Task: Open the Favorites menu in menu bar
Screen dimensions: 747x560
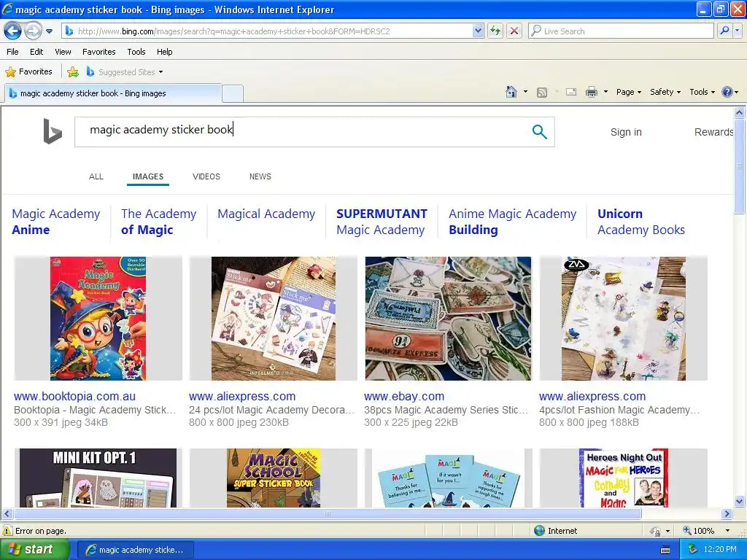Action: pyautogui.click(x=99, y=52)
